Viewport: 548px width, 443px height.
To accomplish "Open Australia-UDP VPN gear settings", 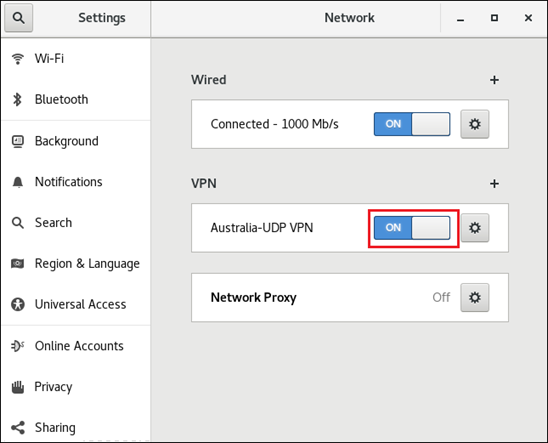I will pyautogui.click(x=475, y=228).
